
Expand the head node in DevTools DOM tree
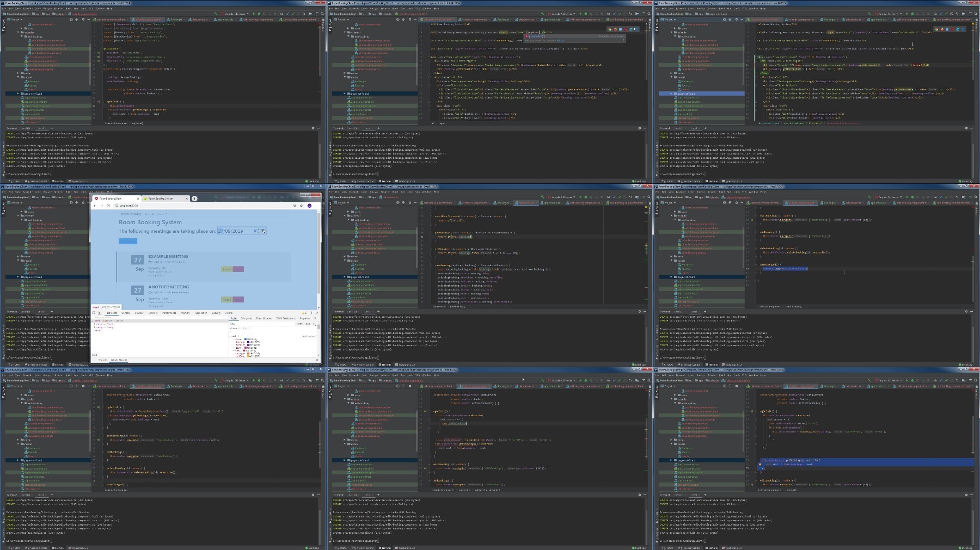pyautogui.click(x=95, y=324)
